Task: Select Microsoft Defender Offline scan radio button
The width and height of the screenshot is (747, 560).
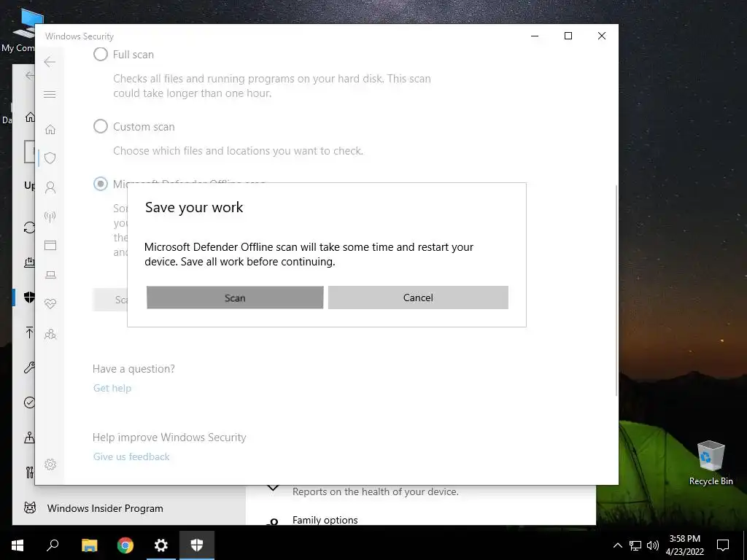Action: pos(101,184)
